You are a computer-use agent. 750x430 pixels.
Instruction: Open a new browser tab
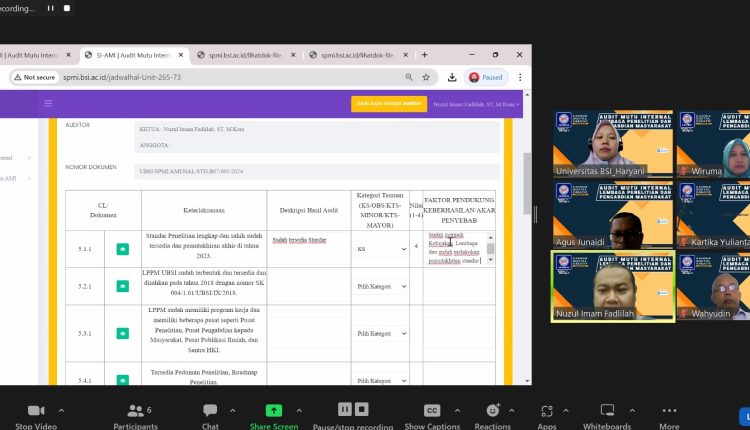pos(424,55)
